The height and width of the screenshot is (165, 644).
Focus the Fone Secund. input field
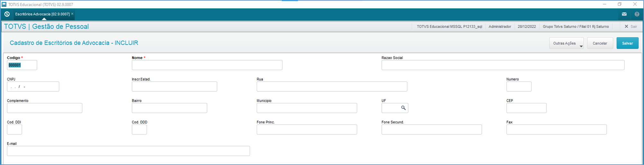432,130
